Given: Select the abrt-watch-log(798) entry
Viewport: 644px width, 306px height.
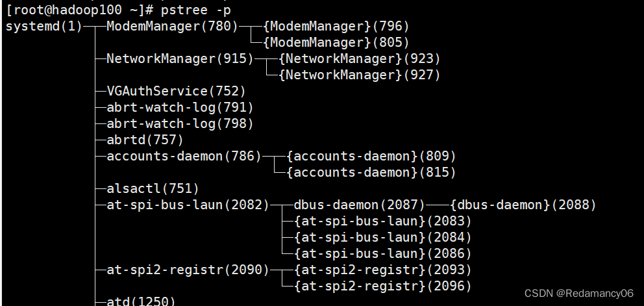Looking at the screenshot, I should 180,124.
